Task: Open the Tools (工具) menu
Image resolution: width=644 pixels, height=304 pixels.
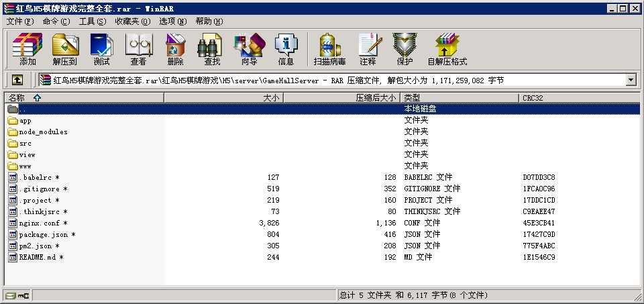Action: click(92, 21)
